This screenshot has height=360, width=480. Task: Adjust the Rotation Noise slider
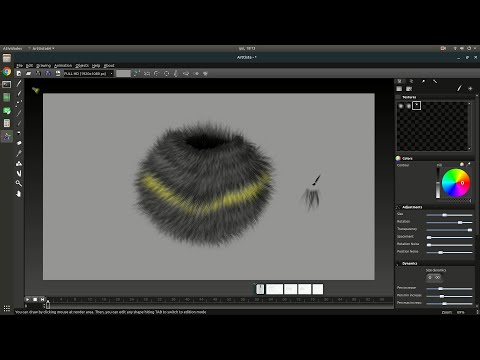click(x=449, y=245)
